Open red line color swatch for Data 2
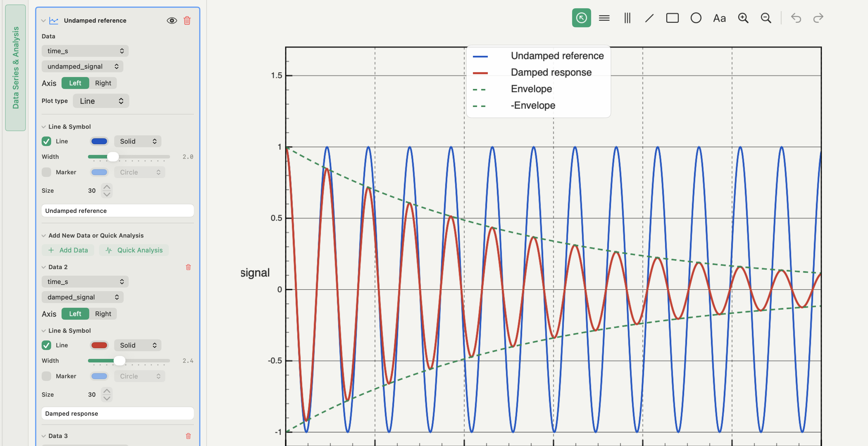The width and height of the screenshot is (868, 446). coord(99,345)
